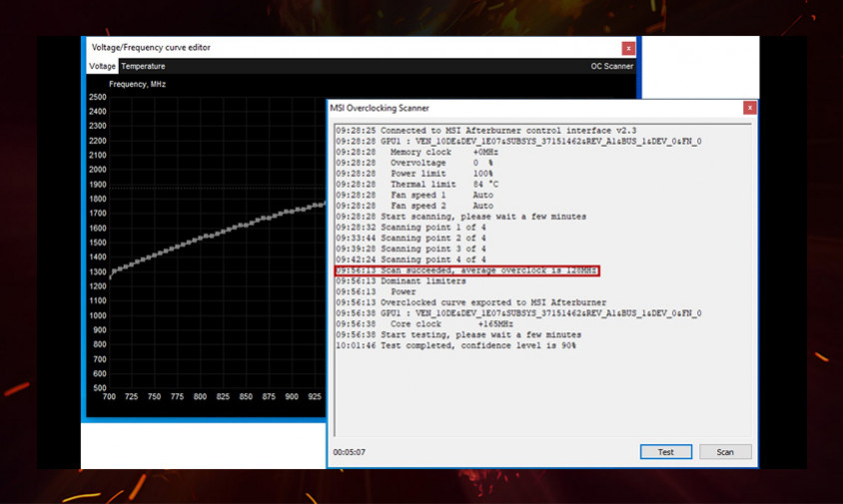Open the Temperature tab in curve editor
This screenshot has width=843, height=504.
(143, 67)
